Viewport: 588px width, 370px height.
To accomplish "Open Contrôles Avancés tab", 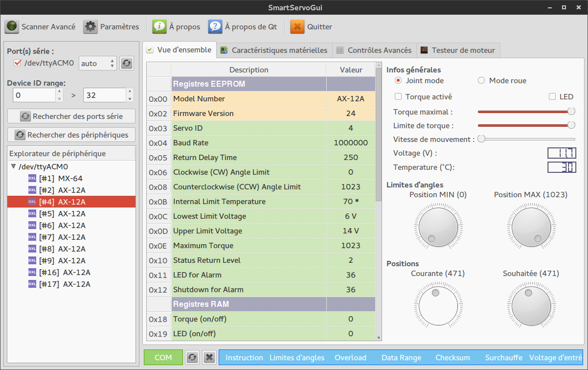I will 374,50.
